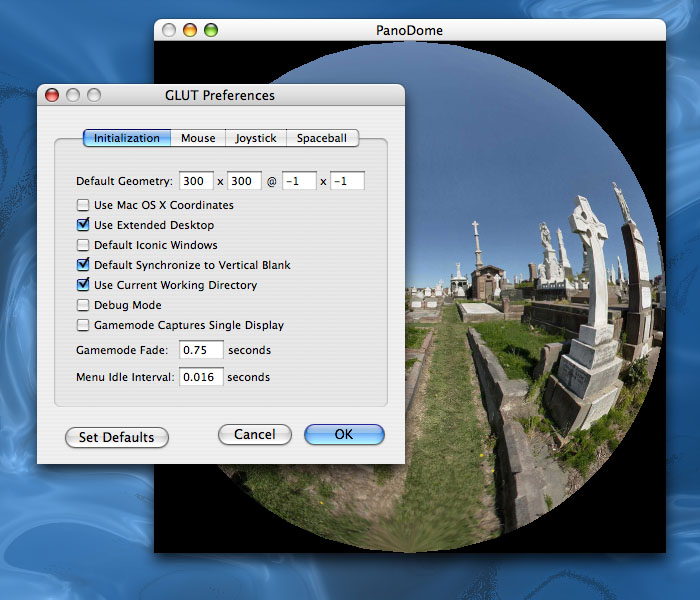
Task: Focus the first -1 position field
Action: coord(299,181)
